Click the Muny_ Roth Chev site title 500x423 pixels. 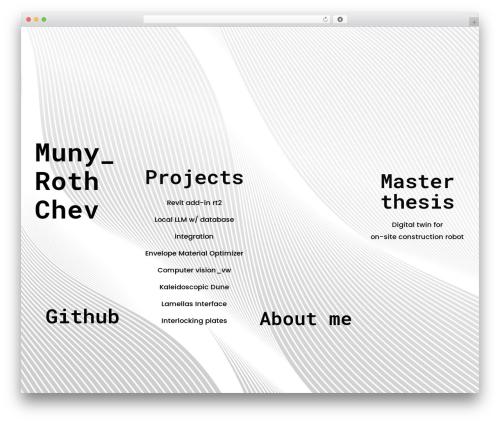click(74, 181)
